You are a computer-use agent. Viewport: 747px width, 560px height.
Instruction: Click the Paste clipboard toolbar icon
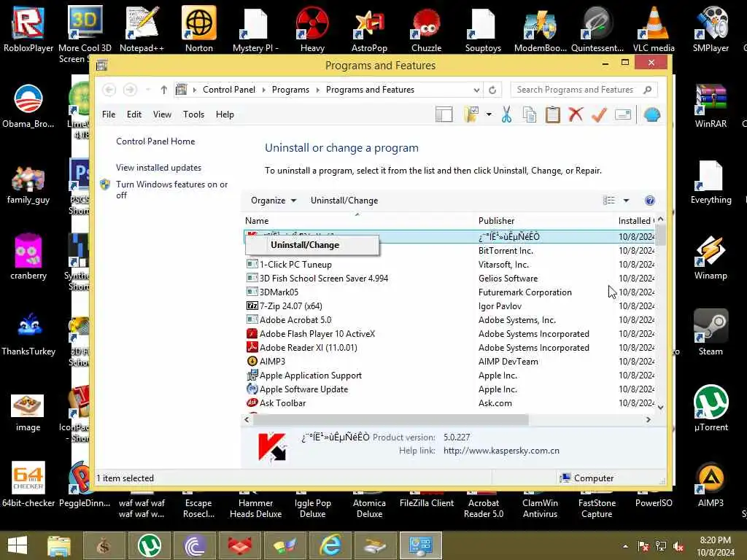553,114
